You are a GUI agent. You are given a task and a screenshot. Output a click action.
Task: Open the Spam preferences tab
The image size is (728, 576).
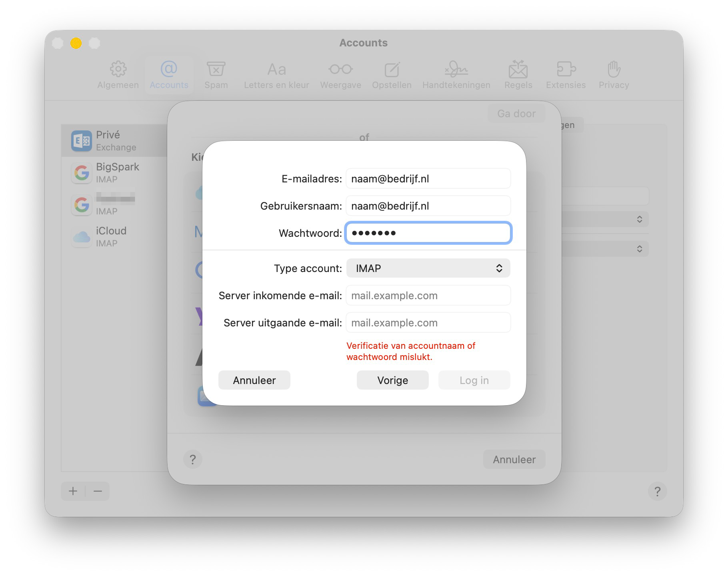click(x=216, y=75)
